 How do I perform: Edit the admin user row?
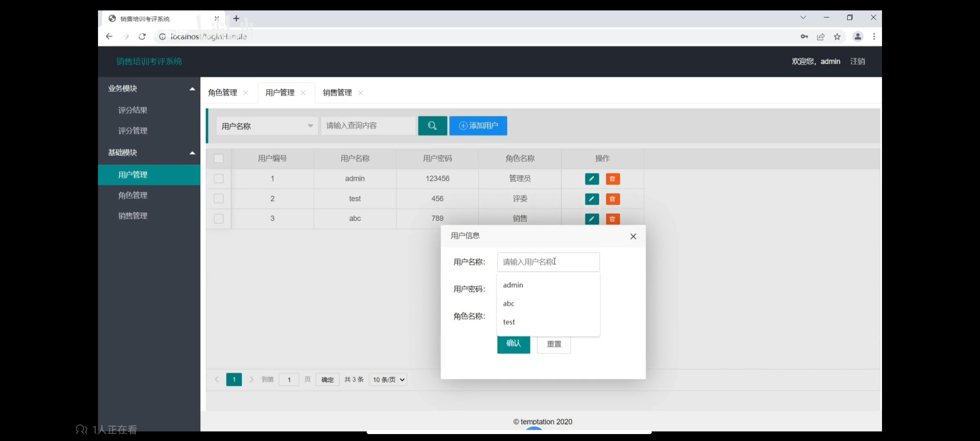[592, 179]
